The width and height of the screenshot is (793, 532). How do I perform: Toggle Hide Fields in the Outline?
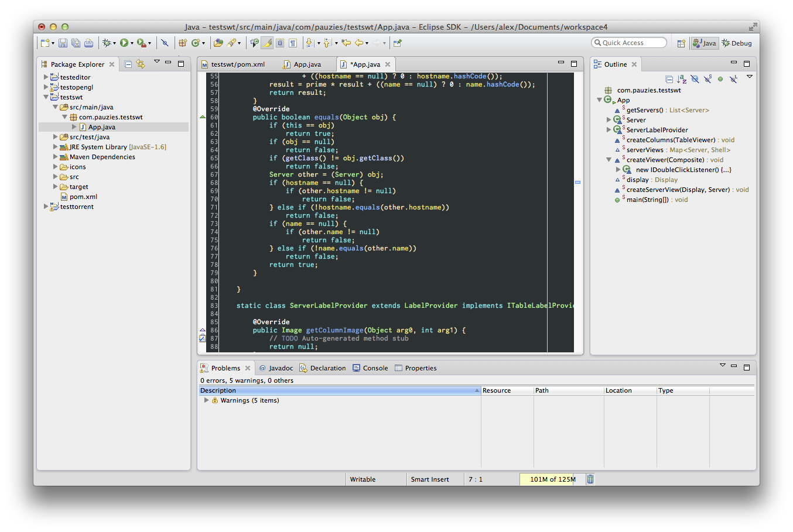tap(695, 79)
